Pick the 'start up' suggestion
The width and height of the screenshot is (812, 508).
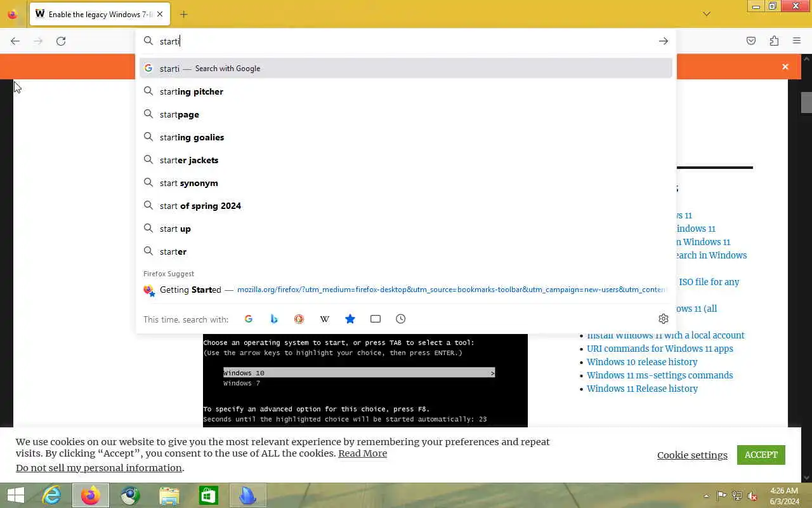tap(406, 229)
